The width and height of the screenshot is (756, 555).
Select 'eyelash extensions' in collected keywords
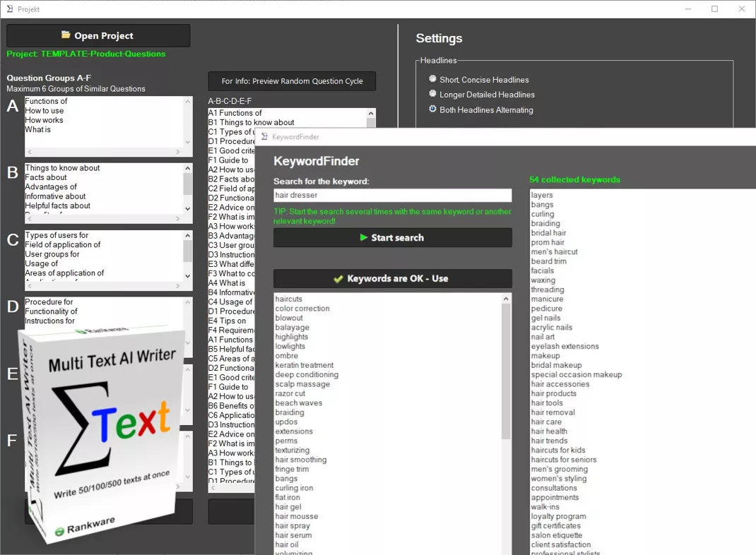pos(565,346)
